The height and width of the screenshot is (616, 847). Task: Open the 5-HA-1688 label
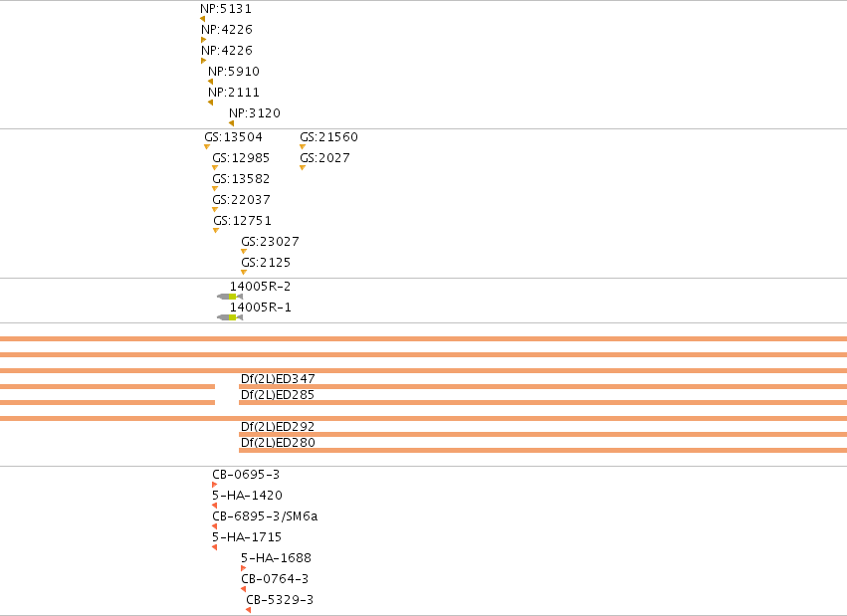276,558
